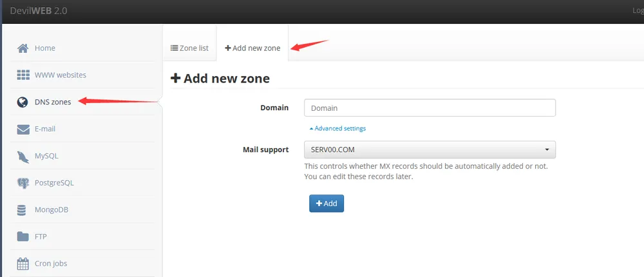Click the DNS zones globe icon
The width and height of the screenshot is (644, 277).
pos(23,102)
